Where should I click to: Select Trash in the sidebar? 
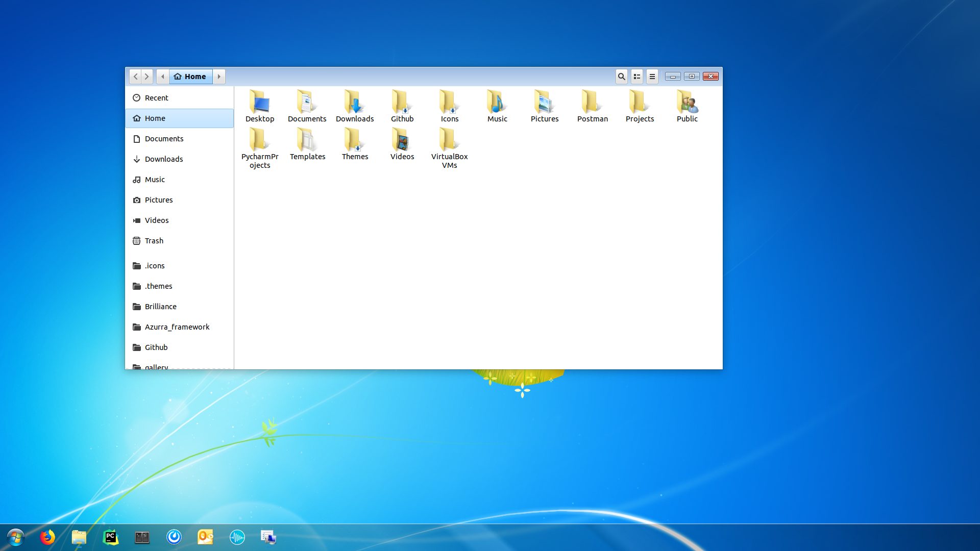(154, 241)
